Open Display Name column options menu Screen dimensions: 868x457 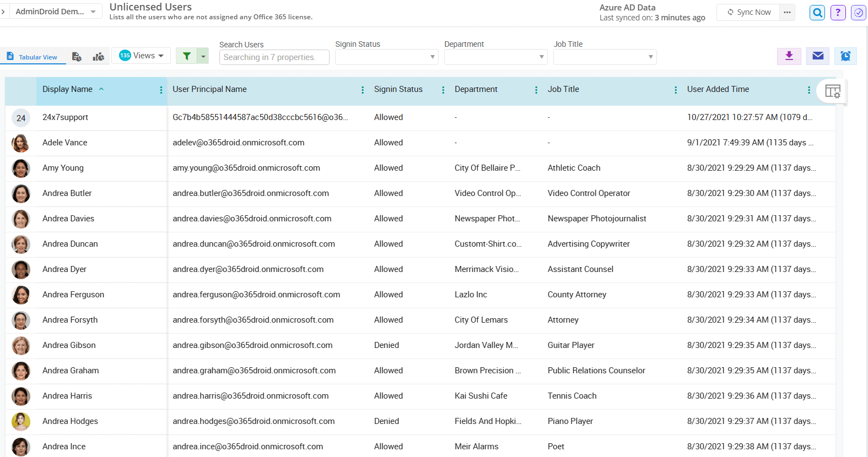pos(161,90)
